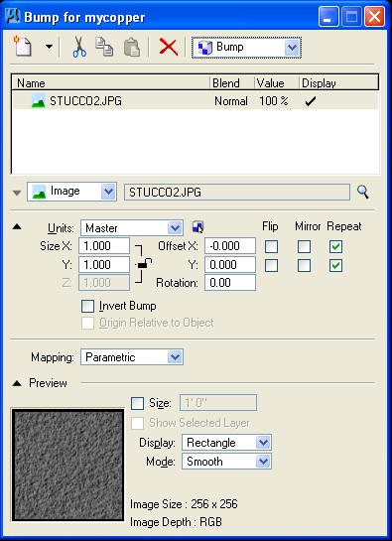The height and width of the screenshot is (541, 392).
Task: Open the Bump map type dropdown
Action: [246, 48]
